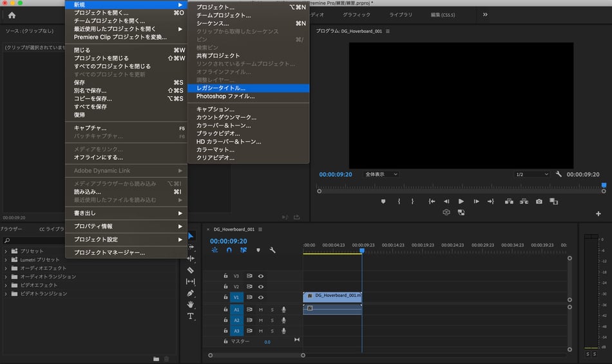This screenshot has height=364, width=612.
Task: Click the Export Frame camera icon
Action: tap(539, 201)
